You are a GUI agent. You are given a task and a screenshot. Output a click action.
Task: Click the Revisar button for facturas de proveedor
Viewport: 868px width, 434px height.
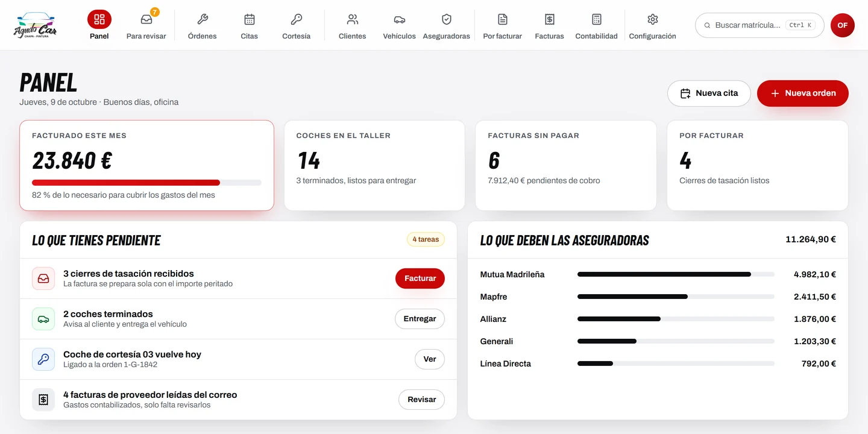coord(422,400)
